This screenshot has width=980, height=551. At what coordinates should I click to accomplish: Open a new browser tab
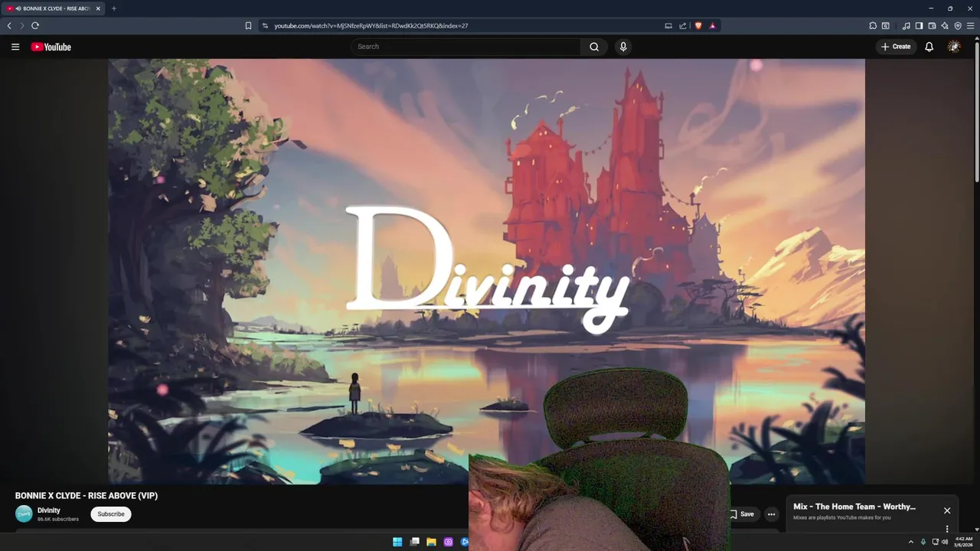(x=114, y=8)
